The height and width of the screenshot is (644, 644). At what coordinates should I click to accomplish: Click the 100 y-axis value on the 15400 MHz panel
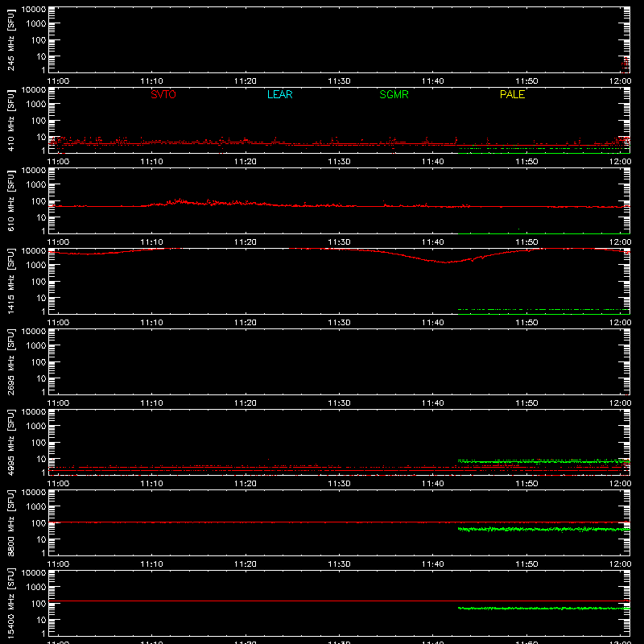[x=39, y=604]
